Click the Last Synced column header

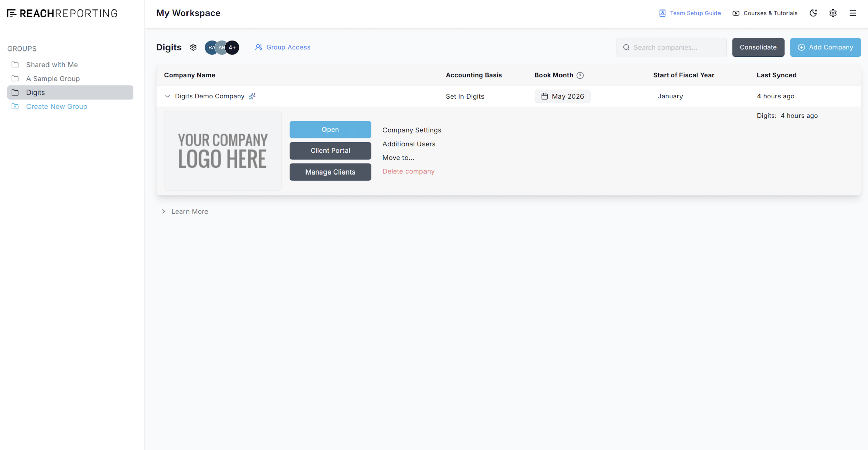pos(776,75)
